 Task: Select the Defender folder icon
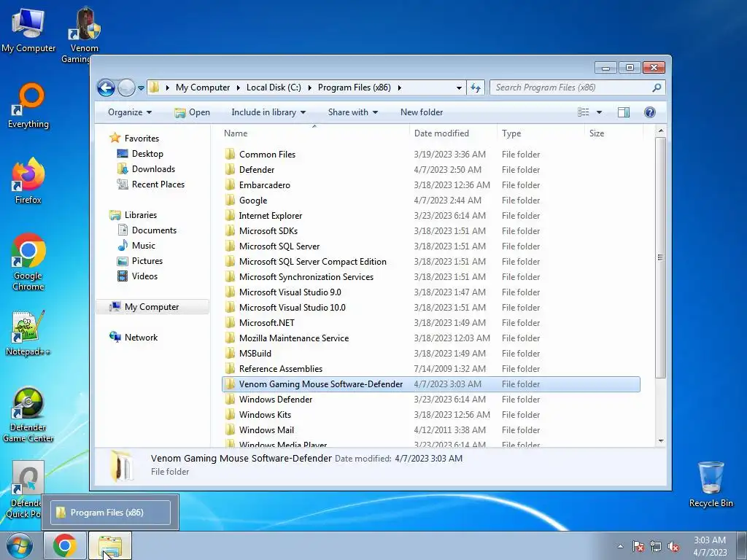tap(230, 169)
